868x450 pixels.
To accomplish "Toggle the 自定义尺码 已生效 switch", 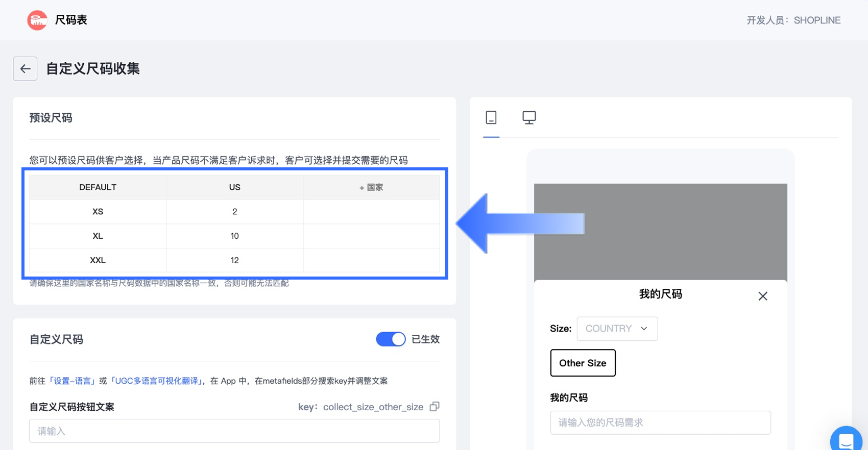I will tap(391, 339).
